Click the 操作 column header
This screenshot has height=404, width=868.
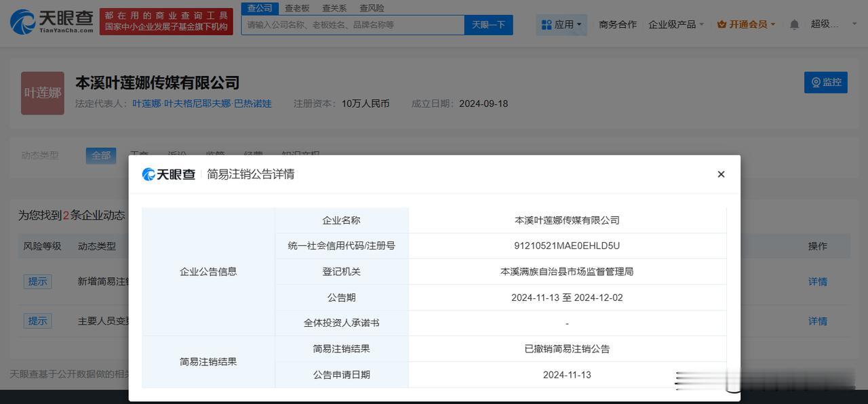tap(817, 246)
